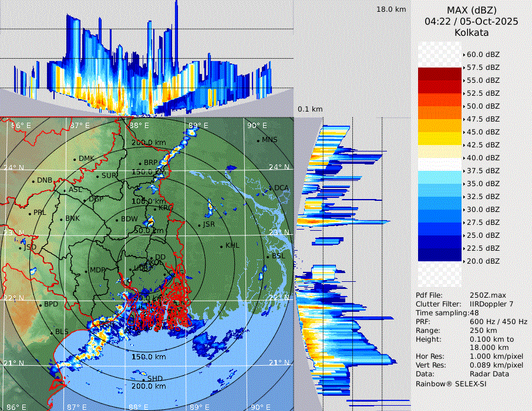Click the upper 200.0 km range ring label
The width and height of the screenshot is (532, 411).
click(x=148, y=143)
